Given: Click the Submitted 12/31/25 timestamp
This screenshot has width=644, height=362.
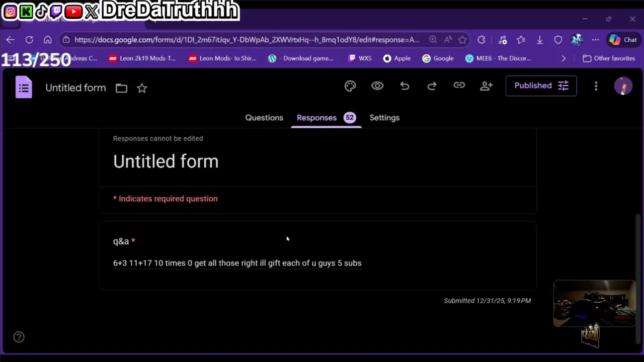Looking at the screenshot, I should 487,301.
